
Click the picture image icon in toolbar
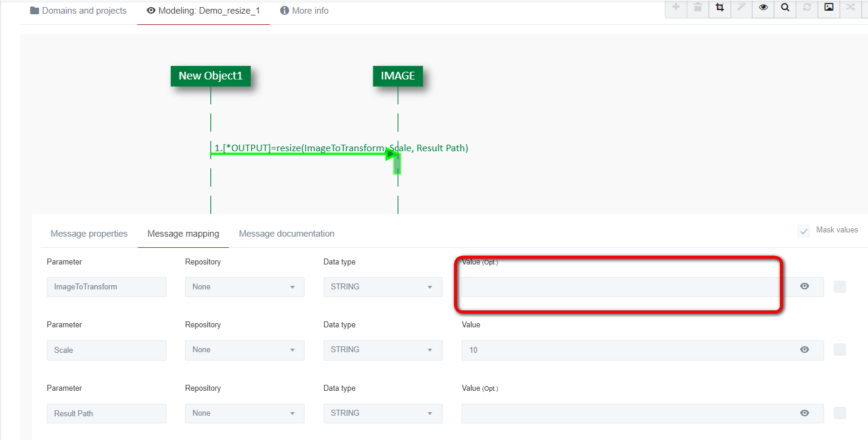point(829,8)
